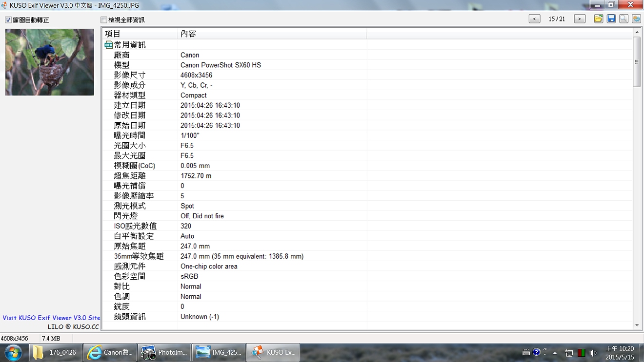Click the Unknown (-1) lens info value
This screenshot has height=362, width=644.
(200, 317)
